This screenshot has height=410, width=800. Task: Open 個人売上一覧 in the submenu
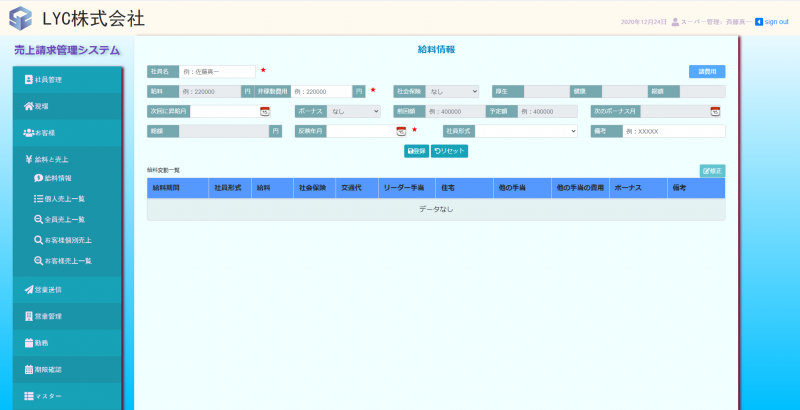coord(66,199)
